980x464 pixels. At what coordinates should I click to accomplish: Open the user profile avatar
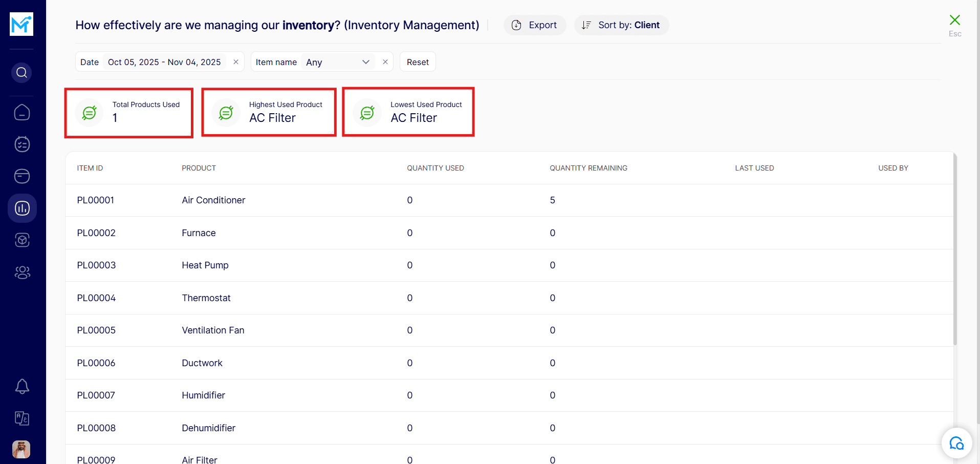pyautogui.click(x=21, y=449)
